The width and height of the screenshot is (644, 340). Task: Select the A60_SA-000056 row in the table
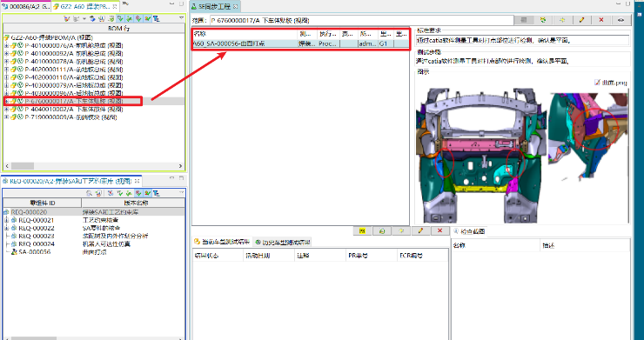[300, 43]
